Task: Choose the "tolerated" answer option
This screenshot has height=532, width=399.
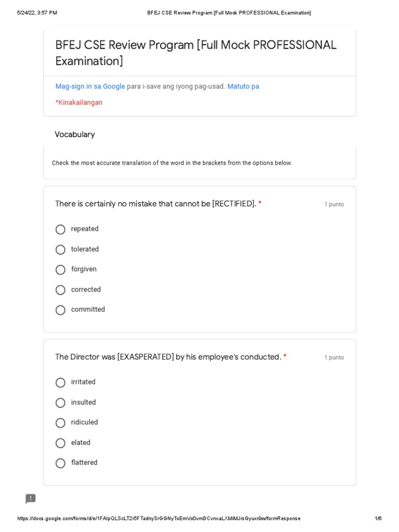Action: 61,250
